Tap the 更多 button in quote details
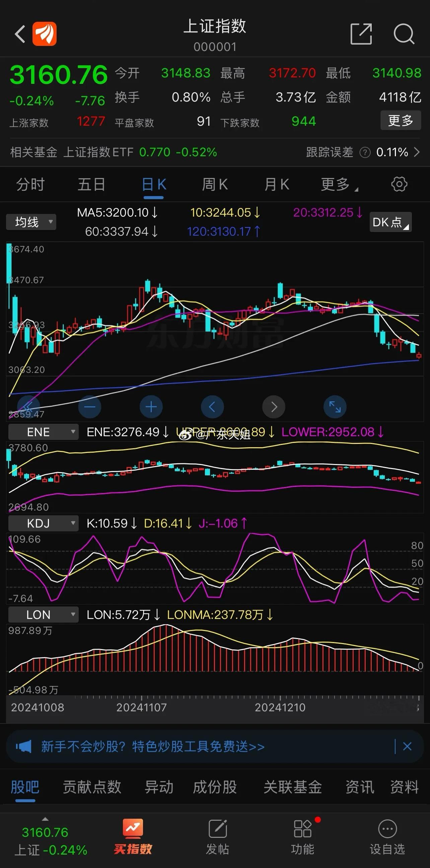 tap(401, 120)
